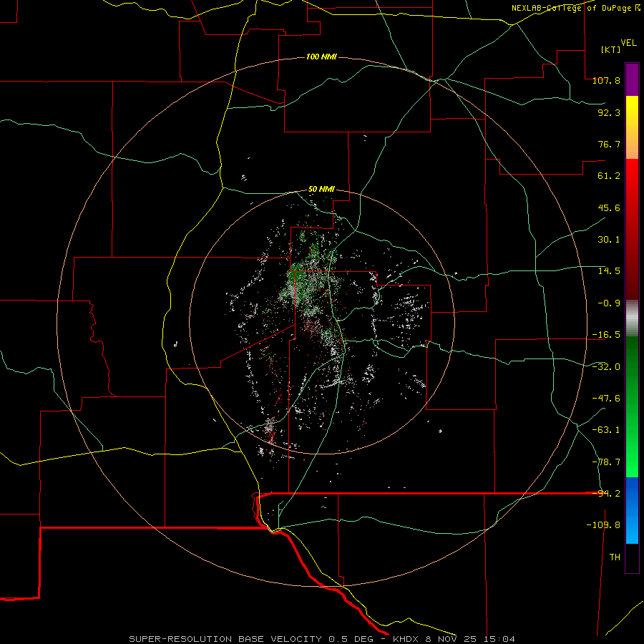Click the -0.9 velocity scale value
This screenshot has height=644, width=644.
coord(609,303)
